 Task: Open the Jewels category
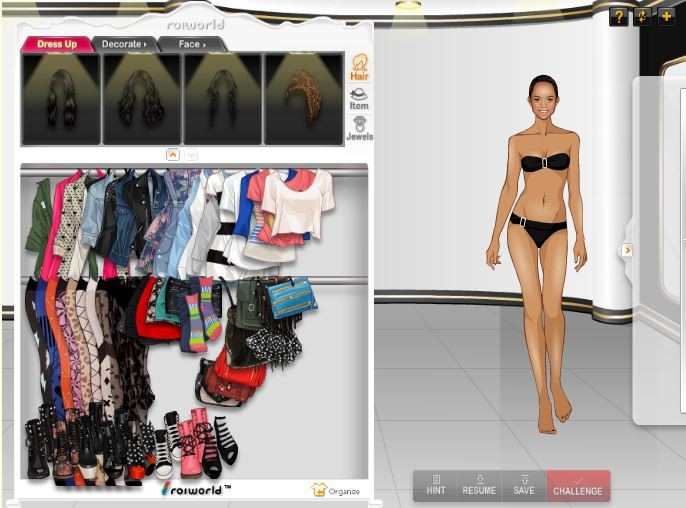click(358, 128)
